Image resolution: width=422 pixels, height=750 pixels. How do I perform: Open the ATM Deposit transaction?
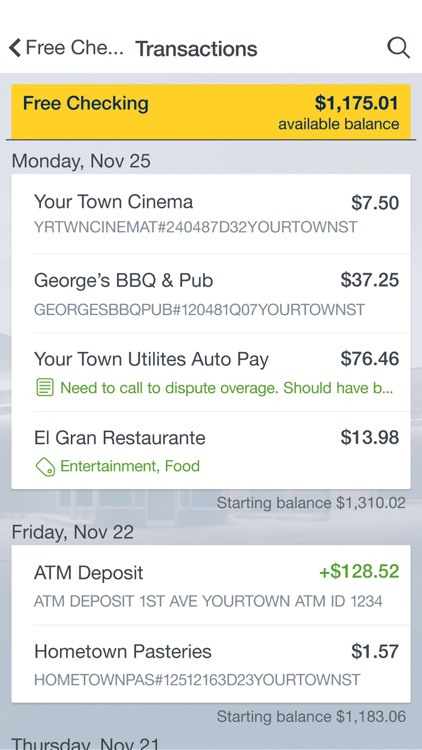[211, 585]
